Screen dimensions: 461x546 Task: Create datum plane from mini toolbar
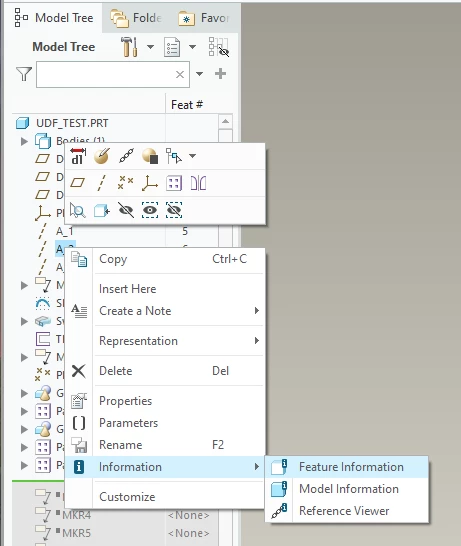click(x=78, y=183)
